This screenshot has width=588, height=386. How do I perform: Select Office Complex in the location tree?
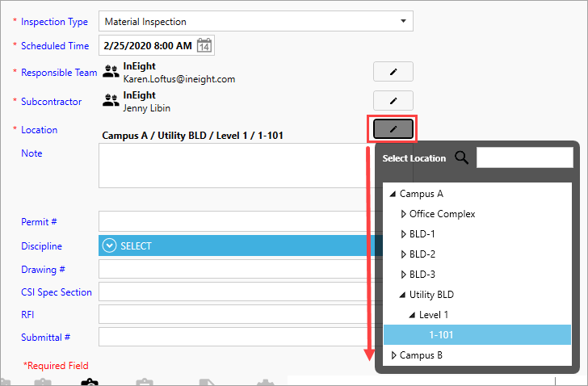442,214
